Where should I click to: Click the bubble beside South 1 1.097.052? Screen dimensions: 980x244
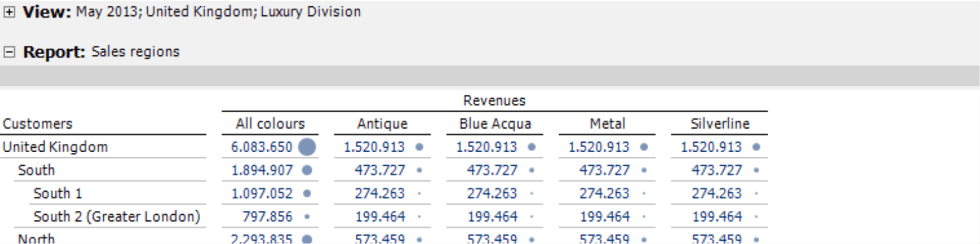tap(307, 193)
